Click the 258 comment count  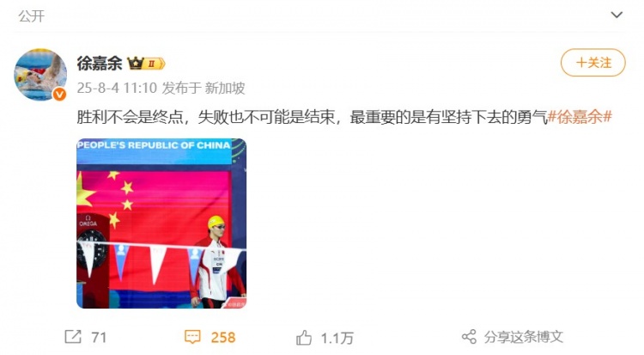coord(223,338)
